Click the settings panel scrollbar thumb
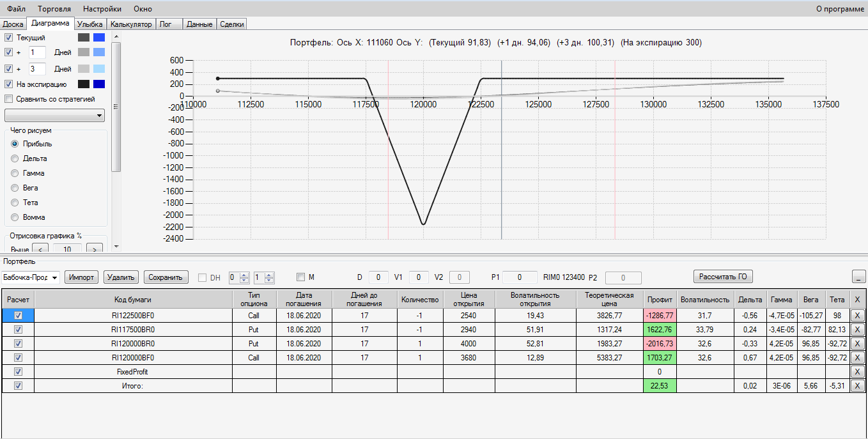The image size is (868, 439). (x=116, y=107)
